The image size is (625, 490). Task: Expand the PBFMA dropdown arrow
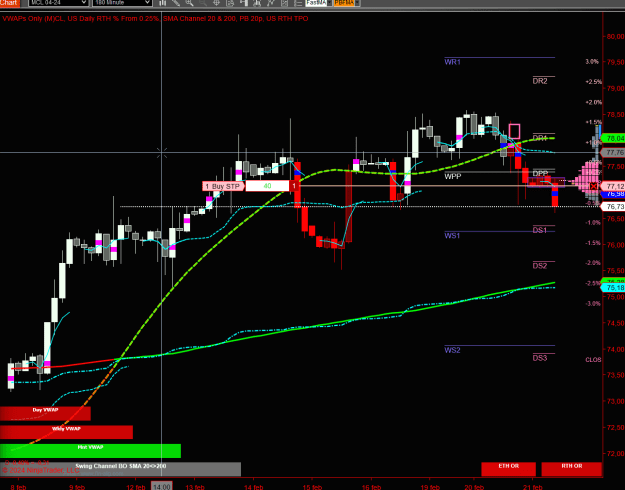[357, 3]
